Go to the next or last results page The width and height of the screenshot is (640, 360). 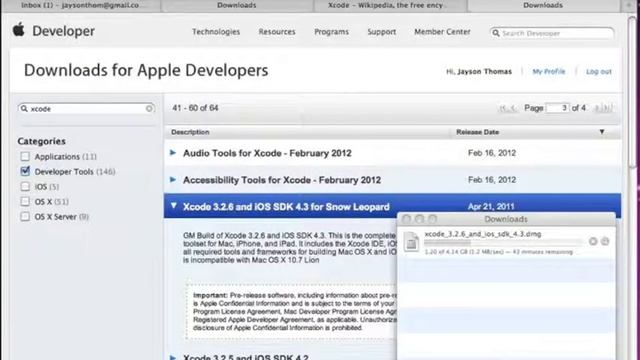coord(603,108)
